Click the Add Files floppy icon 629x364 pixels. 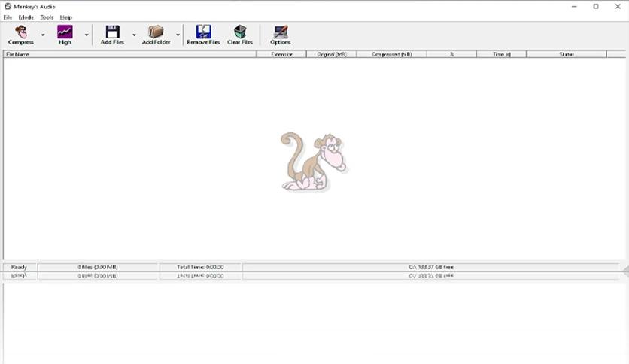tap(112, 32)
